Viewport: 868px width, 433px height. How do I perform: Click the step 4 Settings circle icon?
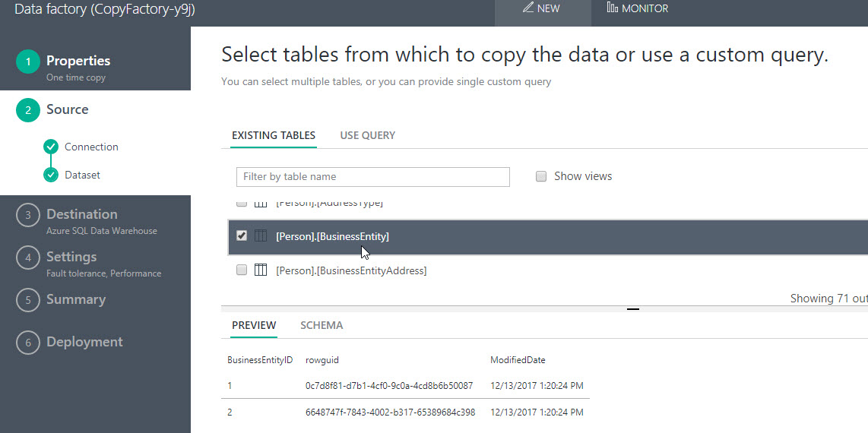(28, 258)
